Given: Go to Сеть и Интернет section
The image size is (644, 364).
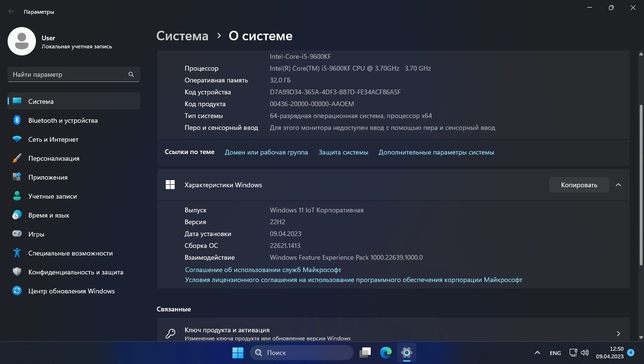Looking at the screenshot, I should click(x=74, y=139).
